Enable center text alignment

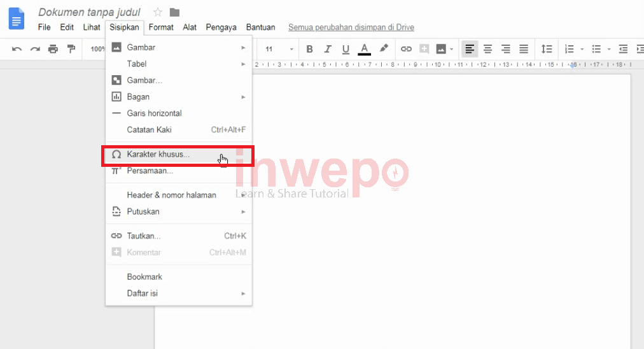pos(487,49)
